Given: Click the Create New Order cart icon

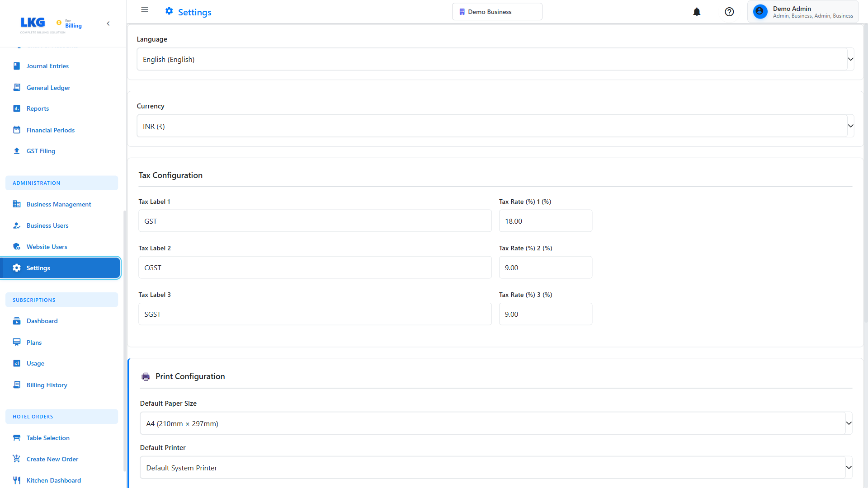Looking at the screenshot, I should [17, 459].
